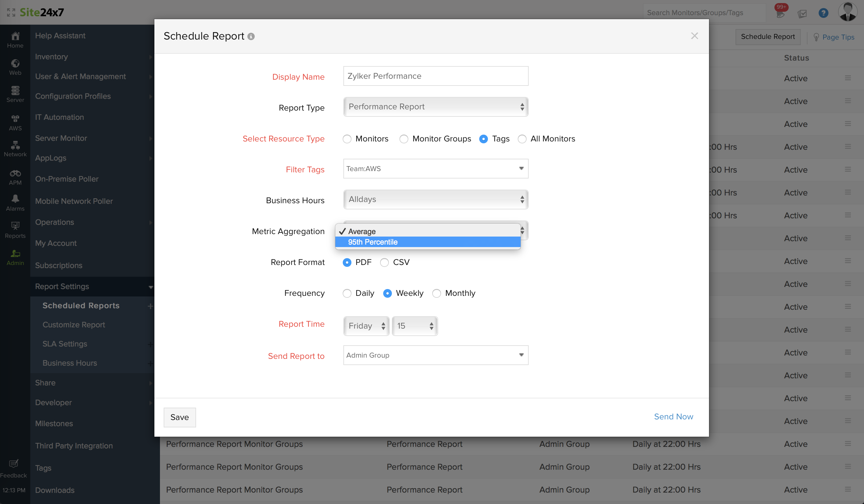Open the Business Hours Alldays dropdown
This screenshot has width=864, height=504.
pyautogui.click(x=435, y=199)
